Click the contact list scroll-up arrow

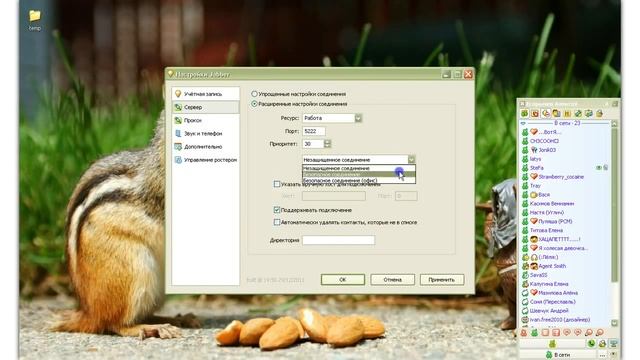pyautogui.click(x=615, y=124)
